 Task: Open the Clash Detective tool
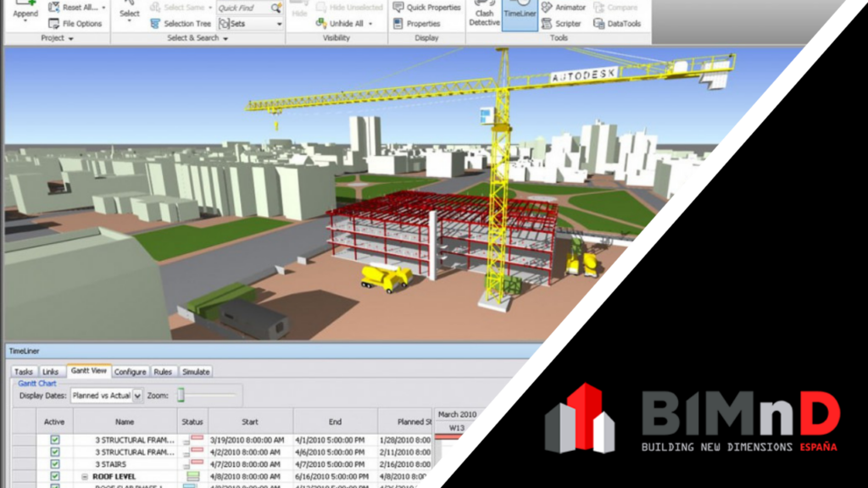coord(484,16)
